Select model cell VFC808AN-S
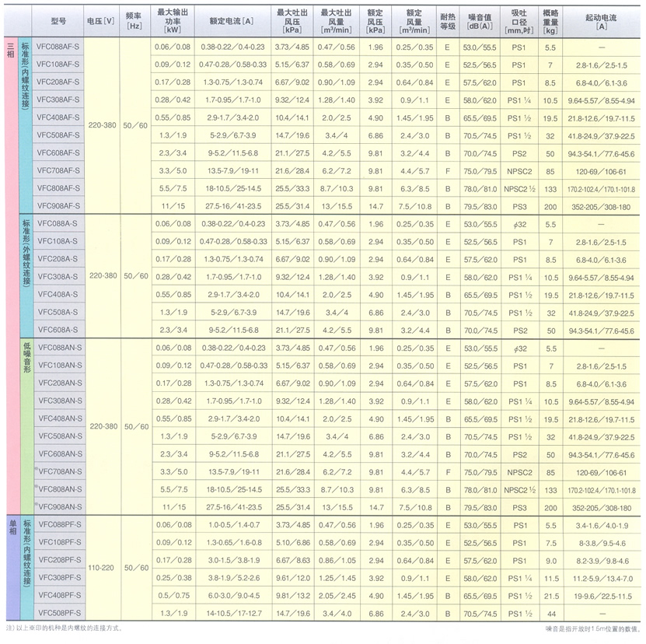This screenshot has height=644, width=646. (x=60, y=489)
